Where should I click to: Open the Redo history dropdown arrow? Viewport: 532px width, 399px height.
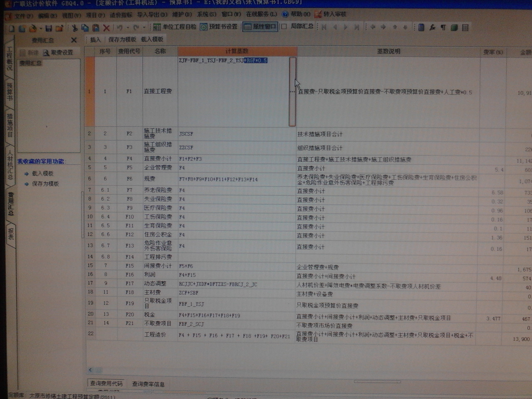coord(144,27)
